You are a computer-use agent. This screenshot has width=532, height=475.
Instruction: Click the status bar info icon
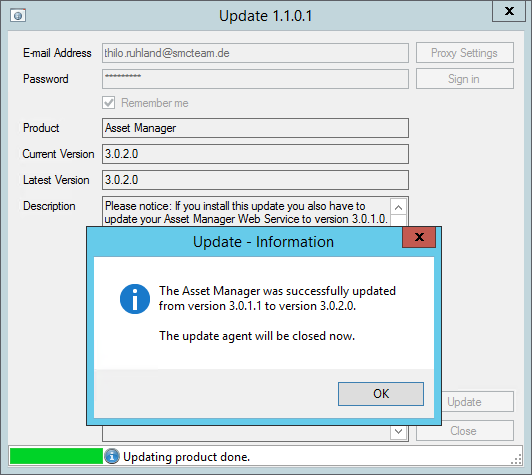(112, 456)
